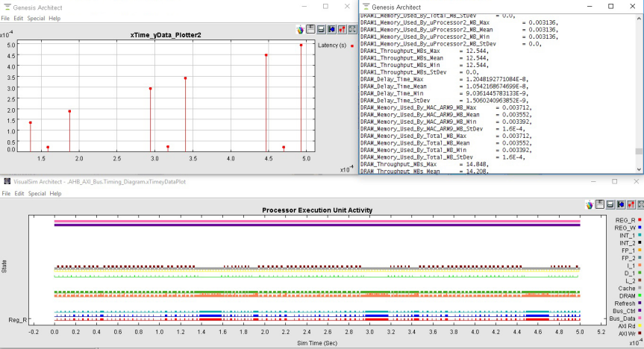Open Edit menu in VisualSim Timing Diagram window

[x=19, y=193]
